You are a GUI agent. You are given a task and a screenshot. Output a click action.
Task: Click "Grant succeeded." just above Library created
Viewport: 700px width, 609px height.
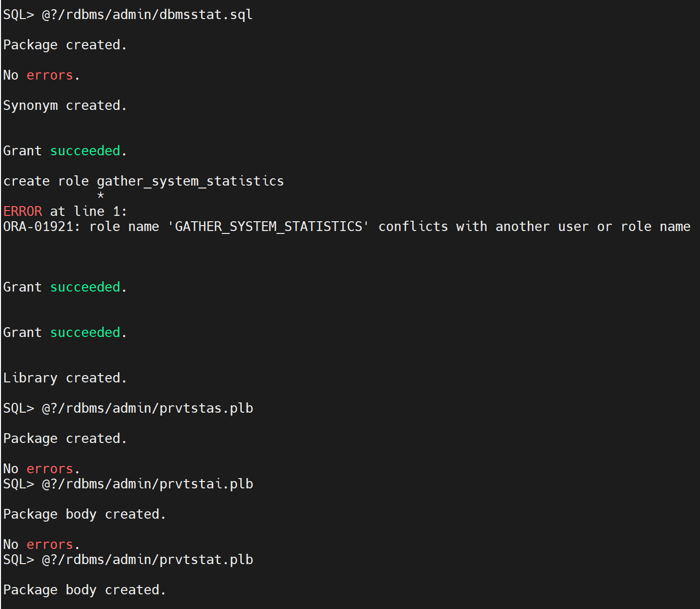coord(64,333)
